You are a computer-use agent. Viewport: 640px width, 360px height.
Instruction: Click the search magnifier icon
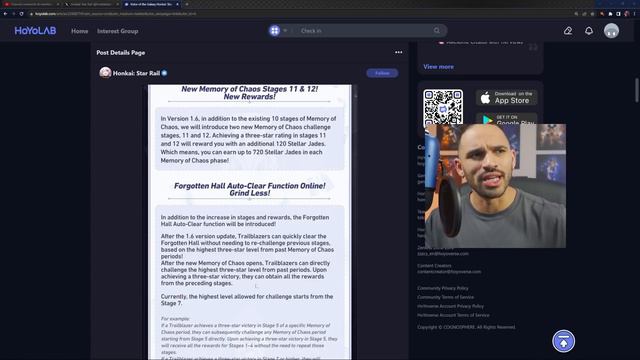coord(437,31)
